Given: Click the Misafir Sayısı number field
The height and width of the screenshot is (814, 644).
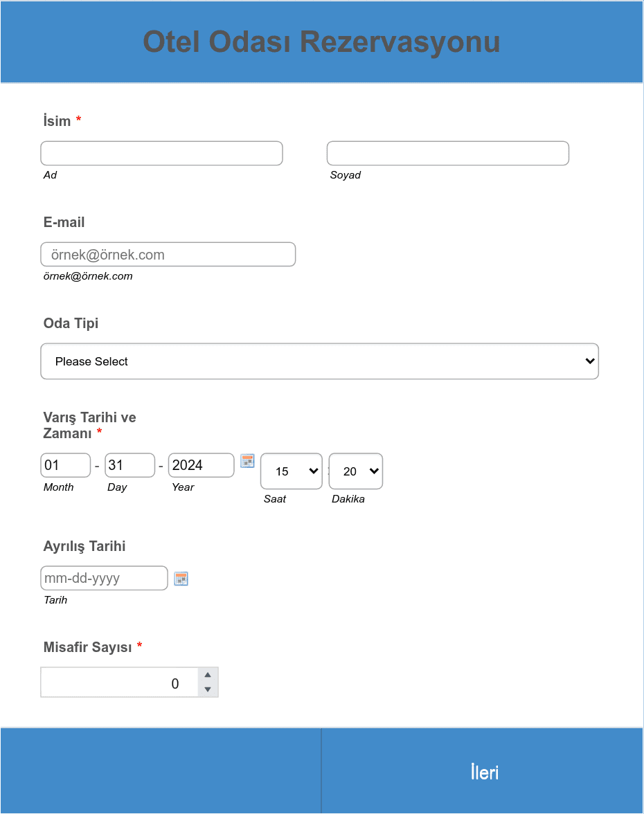Looking at the screenshot, I should pyautogui.click(x=119, y=682).
